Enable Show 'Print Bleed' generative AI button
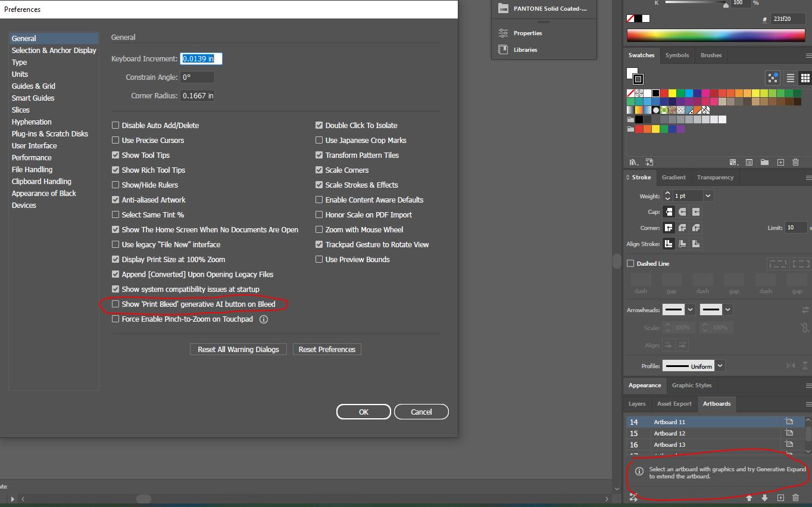 coord(115,304)
